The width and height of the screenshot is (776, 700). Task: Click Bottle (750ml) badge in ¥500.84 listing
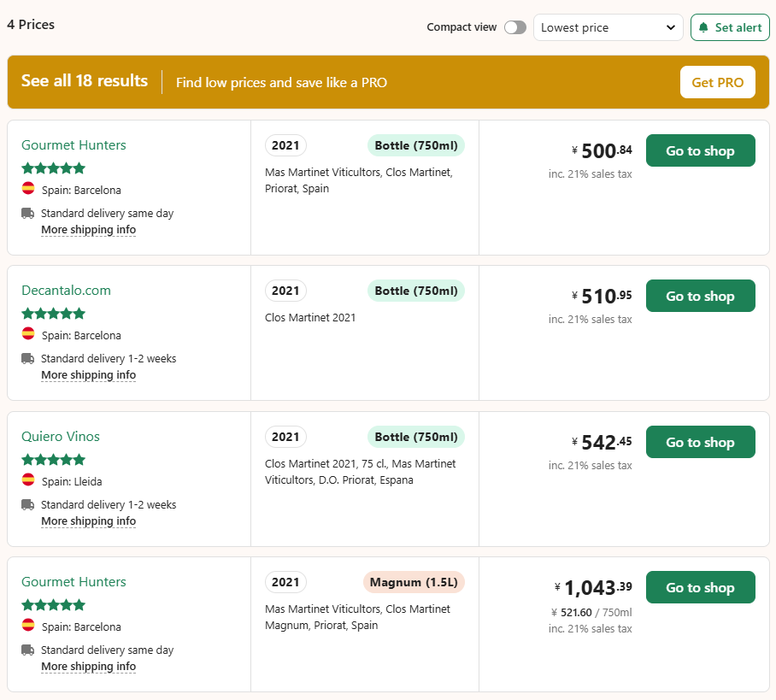point(415,145)
